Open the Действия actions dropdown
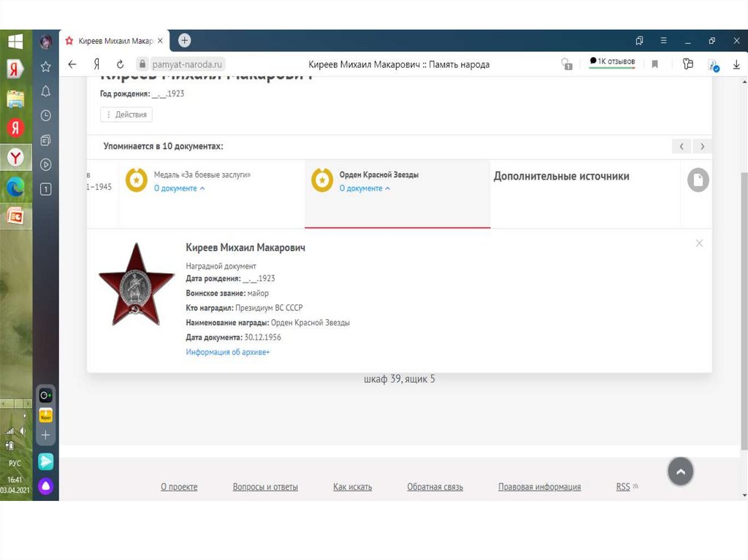This screenshot has height=560, width=748. 126,115
